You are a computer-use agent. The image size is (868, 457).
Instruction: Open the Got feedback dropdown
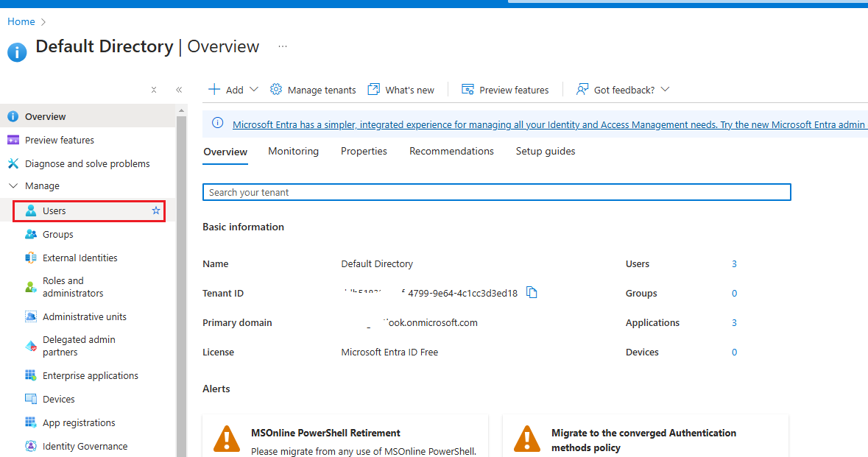[665, 90]
